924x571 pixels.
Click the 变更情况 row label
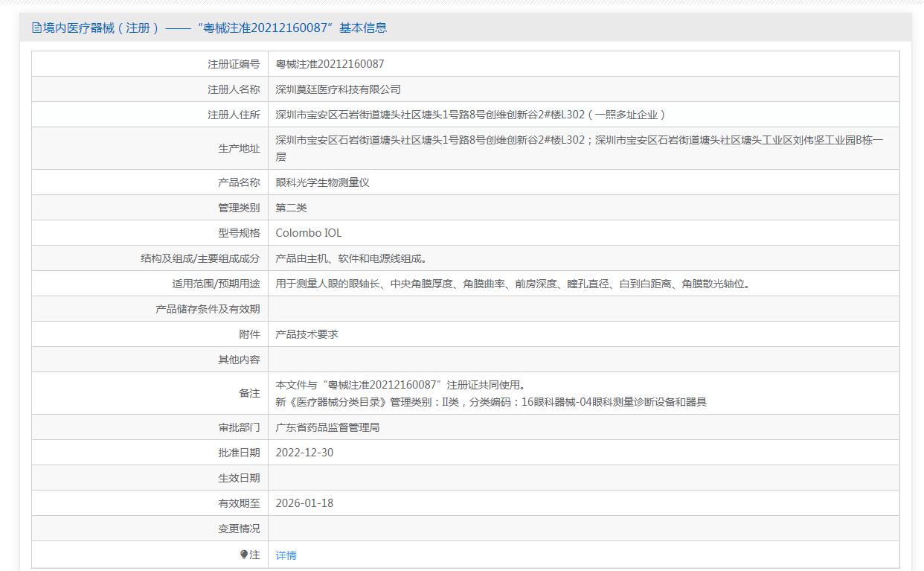coord(239,529)
